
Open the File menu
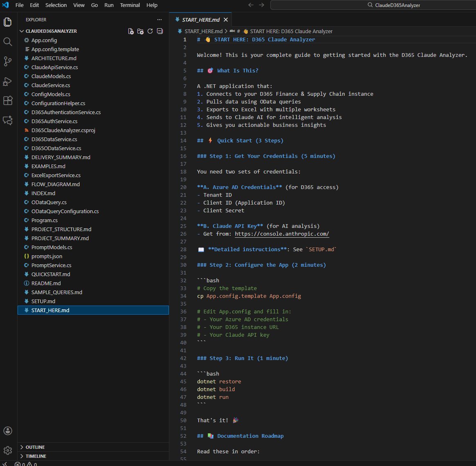[20, 5]
